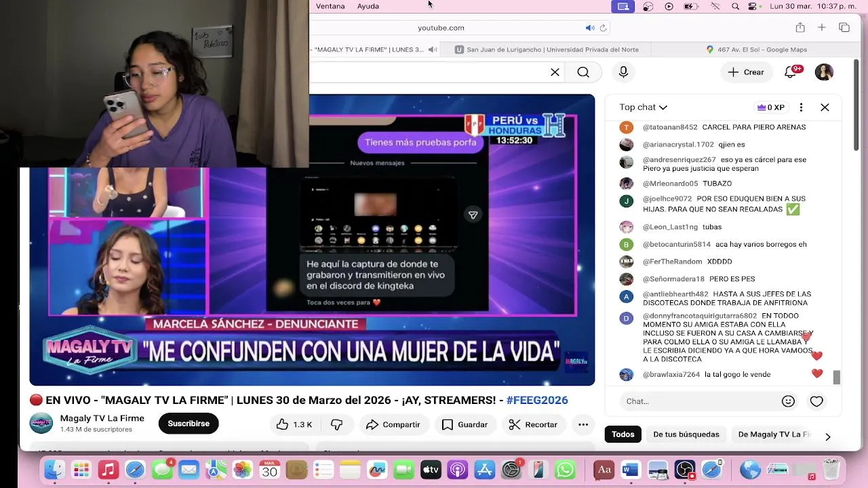This screenshot has width=868, height=488.
Task: Reload the page in Safari address bar
Action: click(x=603, y=28)
